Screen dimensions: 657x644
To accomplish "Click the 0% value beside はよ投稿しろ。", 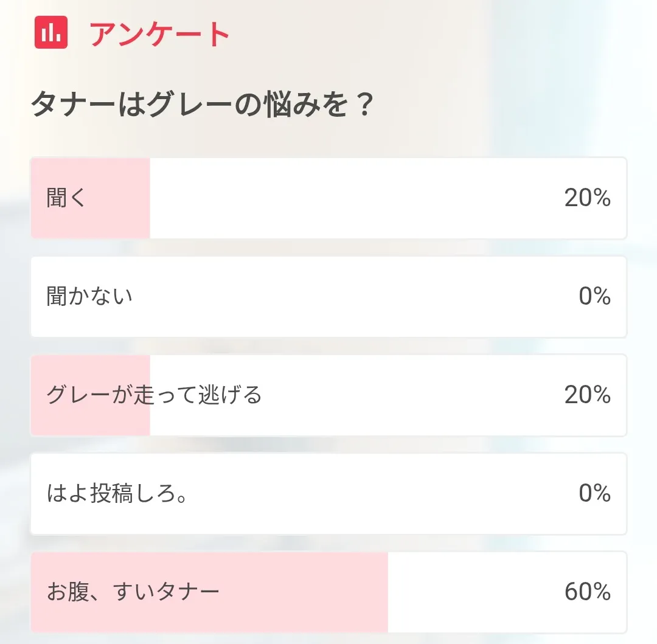I will (x=594, y=494).
